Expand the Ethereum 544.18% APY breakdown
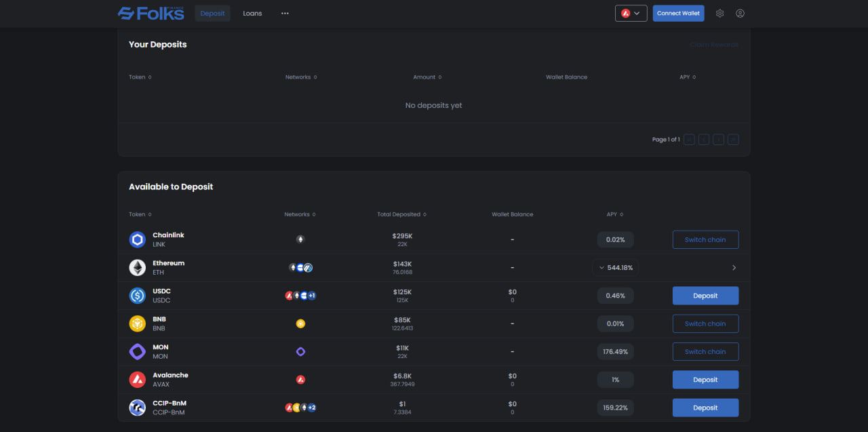 [x=615, y=268]
